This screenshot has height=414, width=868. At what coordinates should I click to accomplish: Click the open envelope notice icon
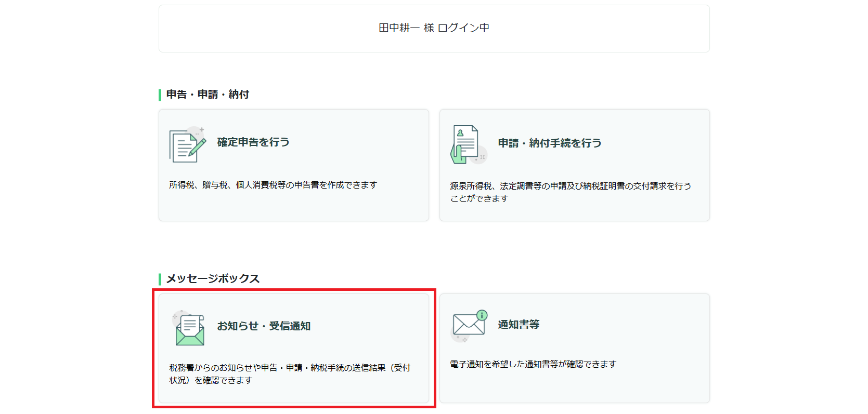pos(189,330)
